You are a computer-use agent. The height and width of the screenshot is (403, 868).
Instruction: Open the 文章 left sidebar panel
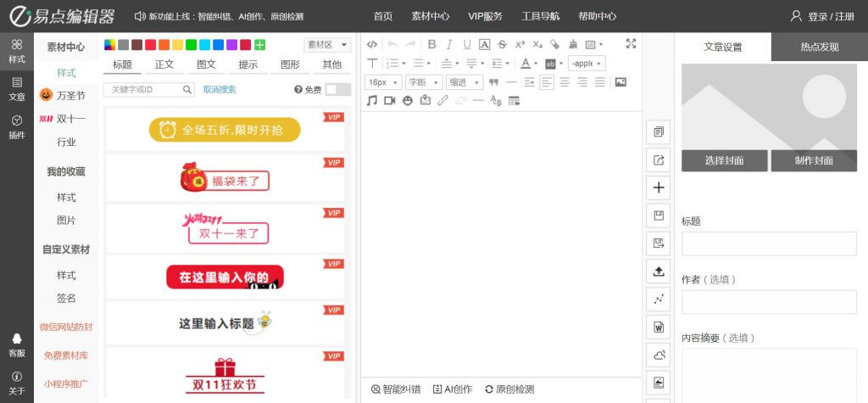(17, 90)
